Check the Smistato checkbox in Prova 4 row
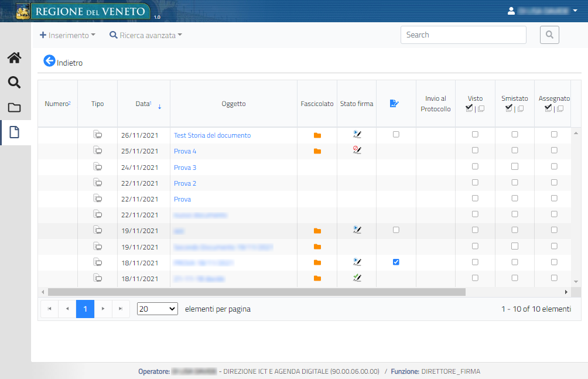The image size is (588, 379). 514,150
